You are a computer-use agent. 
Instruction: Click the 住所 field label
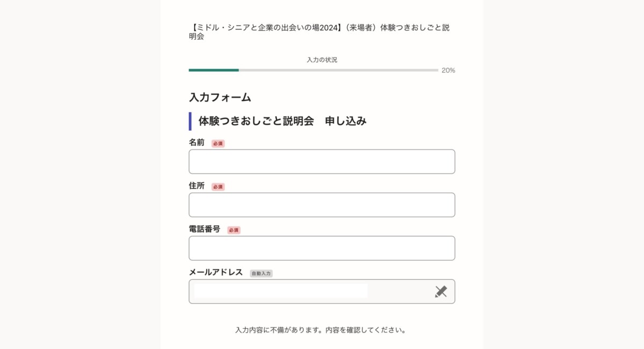[196, 186]
